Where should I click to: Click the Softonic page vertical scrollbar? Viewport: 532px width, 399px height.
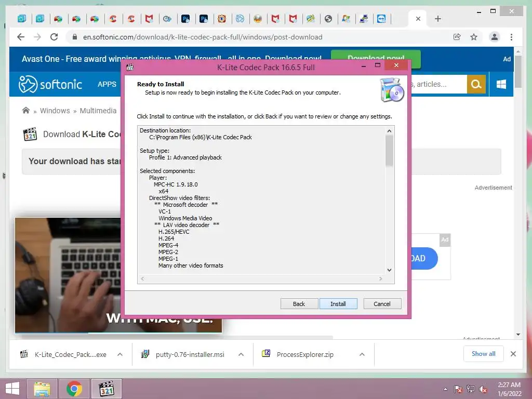[518, 71]
